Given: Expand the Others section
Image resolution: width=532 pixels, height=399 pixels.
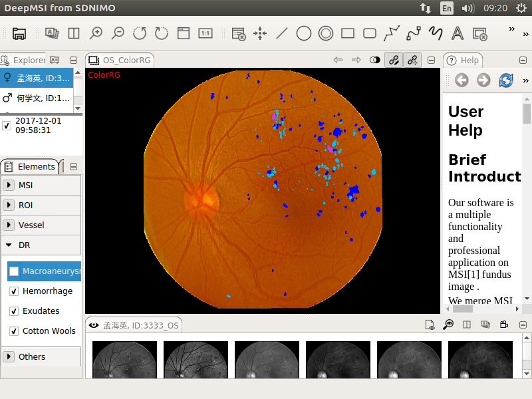Looking at the screenshot, I should [x=9, y=356].
